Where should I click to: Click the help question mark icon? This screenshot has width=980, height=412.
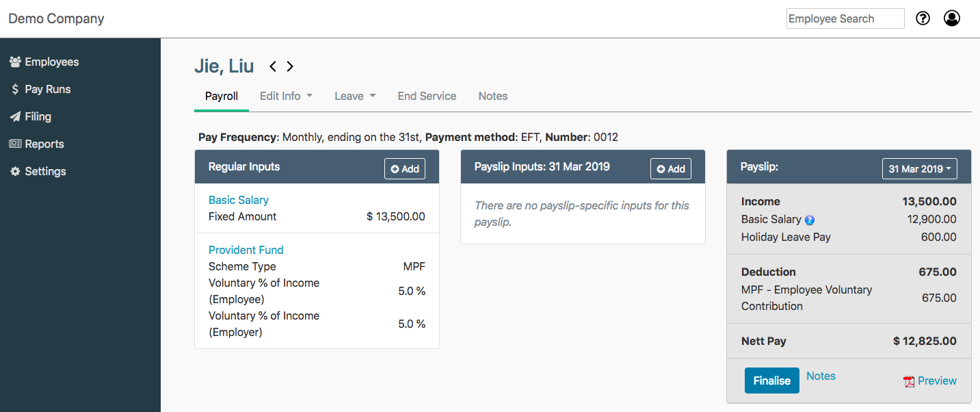[x=923, y=18]
